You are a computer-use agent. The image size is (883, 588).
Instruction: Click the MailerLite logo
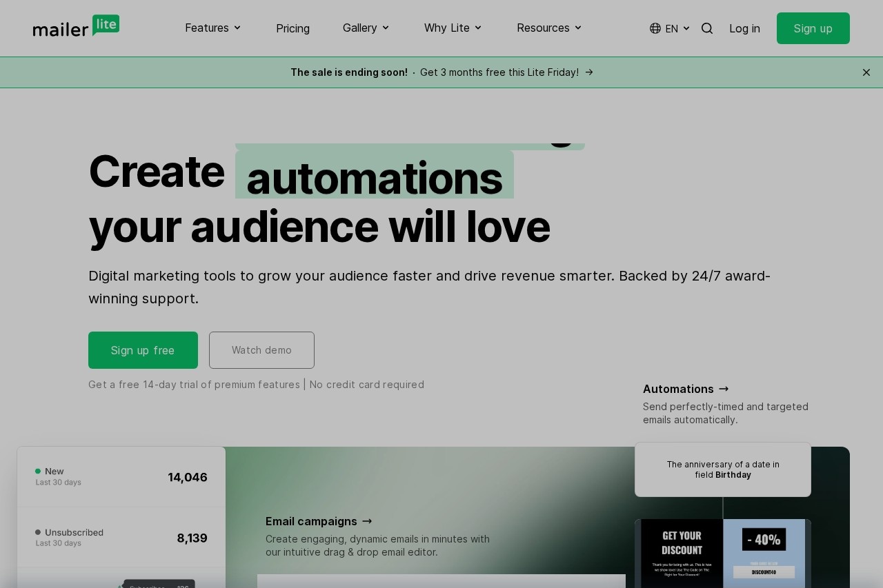[76, 26]
